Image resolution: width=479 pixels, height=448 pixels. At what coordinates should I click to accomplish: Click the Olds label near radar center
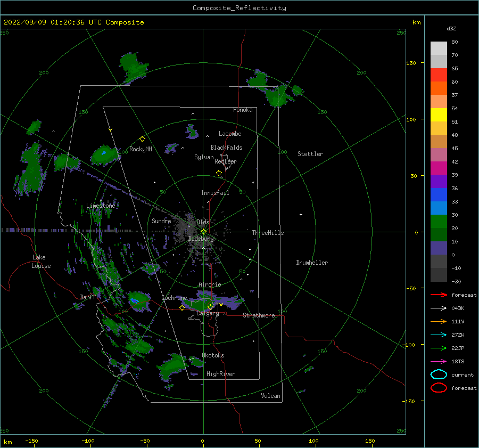point(203,222)
